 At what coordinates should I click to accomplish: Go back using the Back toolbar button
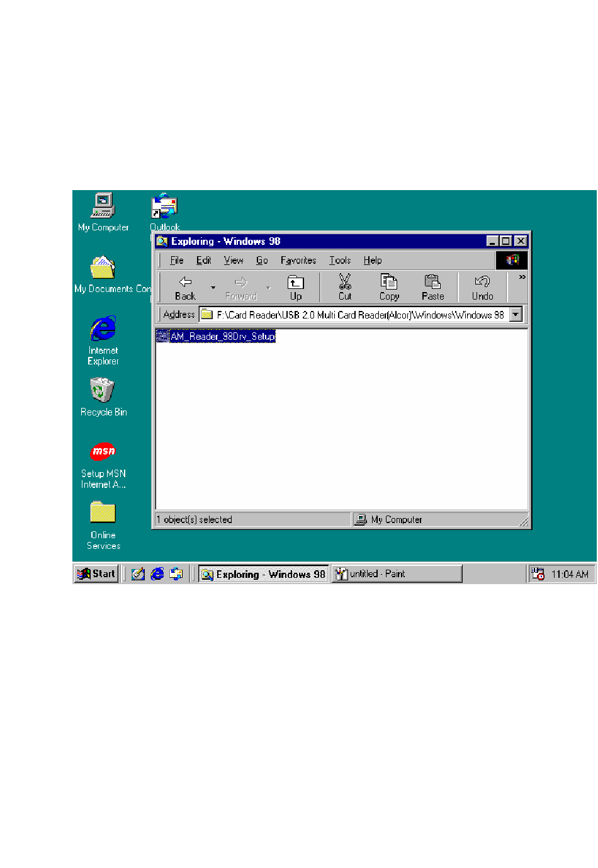click(185, 288)
